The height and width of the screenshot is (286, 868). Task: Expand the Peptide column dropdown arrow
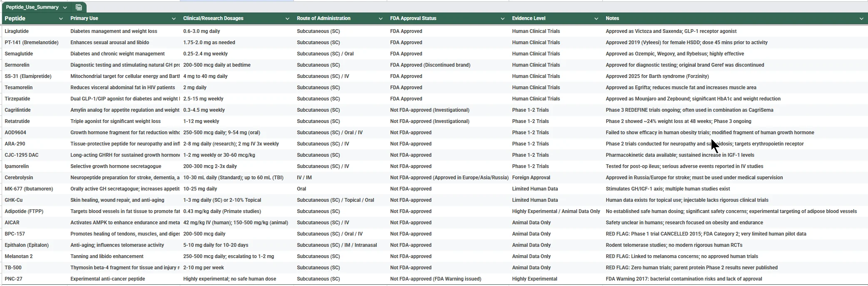[x=61, y=19]
